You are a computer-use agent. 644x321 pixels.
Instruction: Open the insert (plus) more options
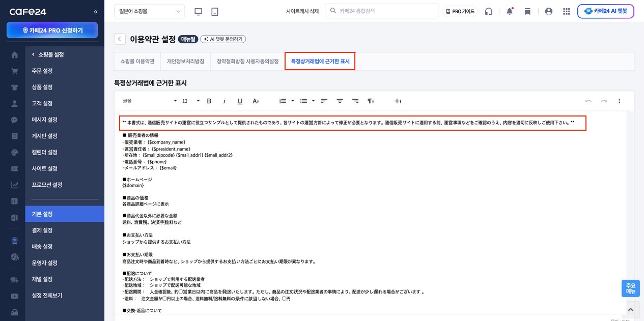coord(398,101)
